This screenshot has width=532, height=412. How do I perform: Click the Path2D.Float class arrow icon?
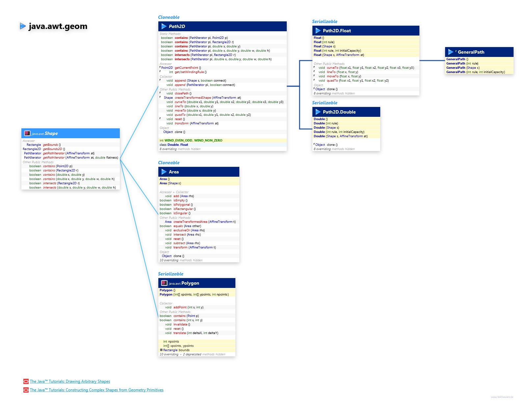(x=318, y=31)
